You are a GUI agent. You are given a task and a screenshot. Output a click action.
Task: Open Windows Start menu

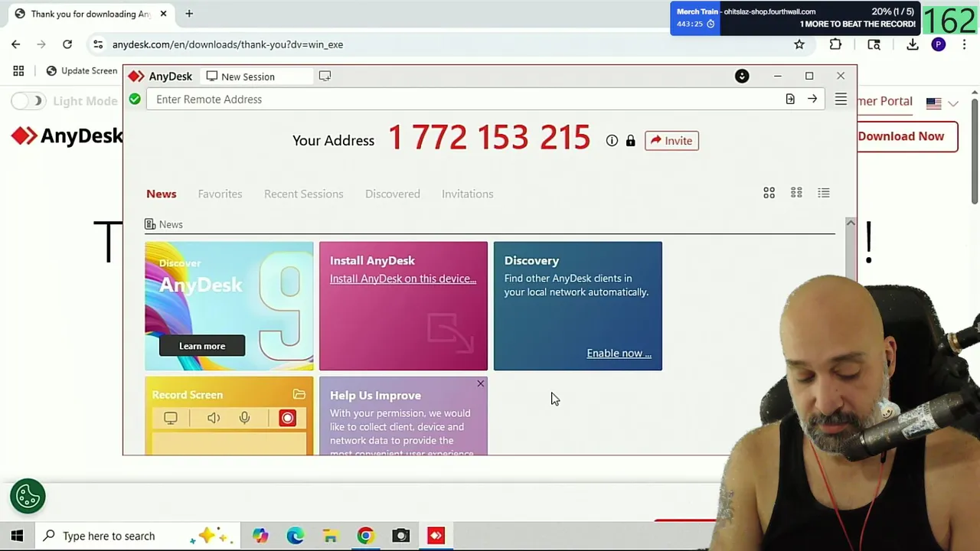[x=17, y=536]
